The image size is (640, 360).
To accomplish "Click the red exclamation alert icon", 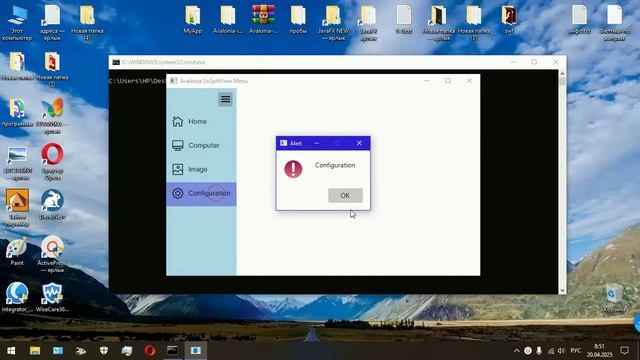I will [293, 169].
